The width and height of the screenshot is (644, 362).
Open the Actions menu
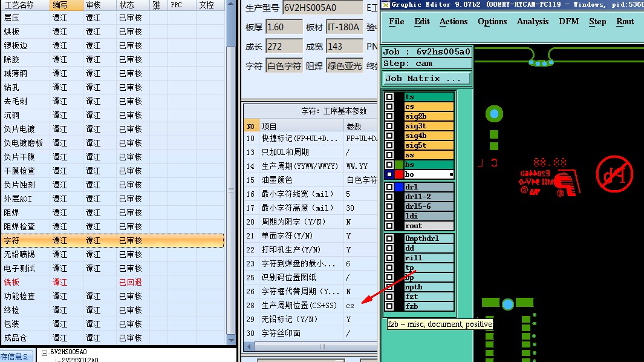point(454,21)
